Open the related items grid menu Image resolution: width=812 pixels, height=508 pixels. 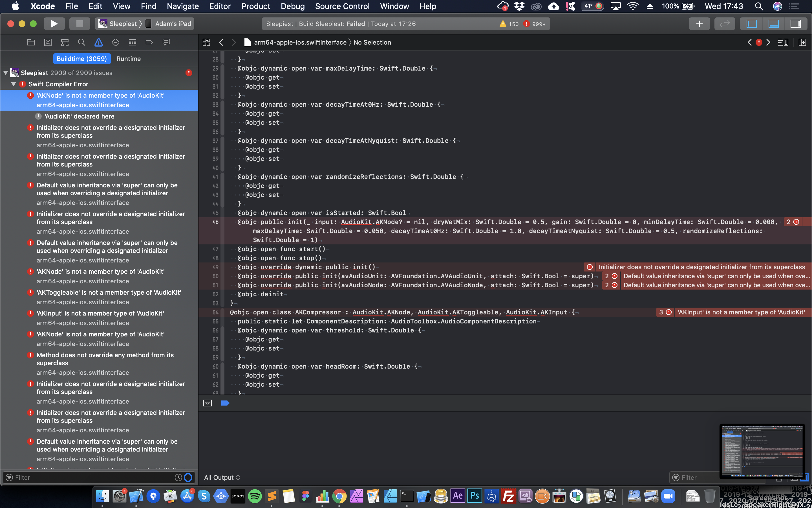pyautogui.click(x=206, y=42)
